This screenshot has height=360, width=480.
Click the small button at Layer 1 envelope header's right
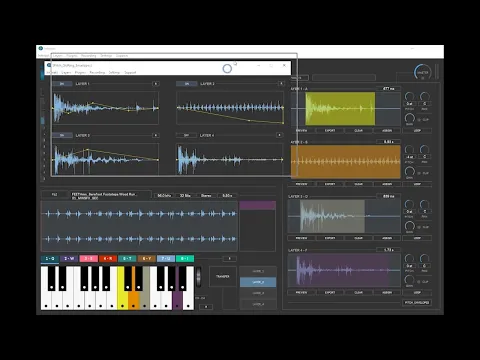pyautogui.click(x=156, y=84)
